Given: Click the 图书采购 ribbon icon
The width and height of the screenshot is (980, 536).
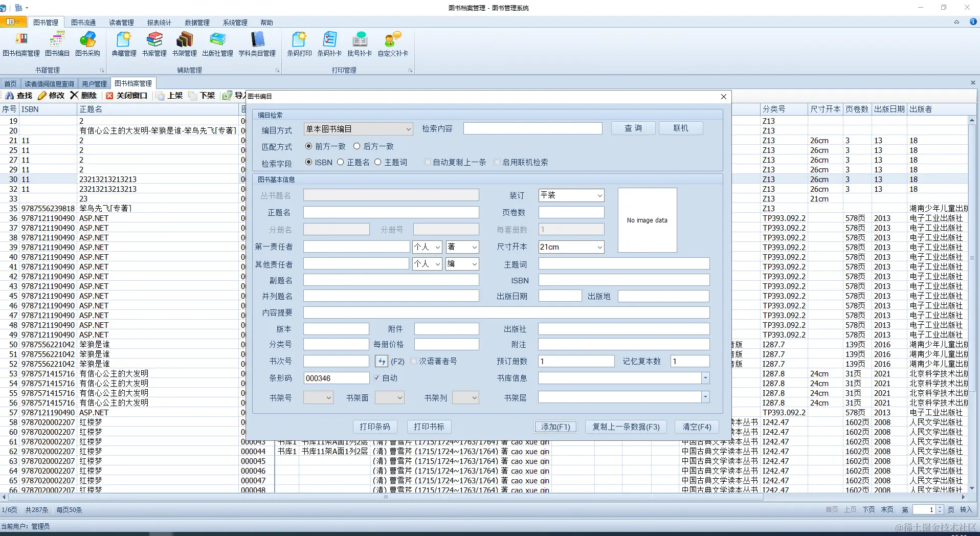Looking at the screenshot, I should [87, 44].
